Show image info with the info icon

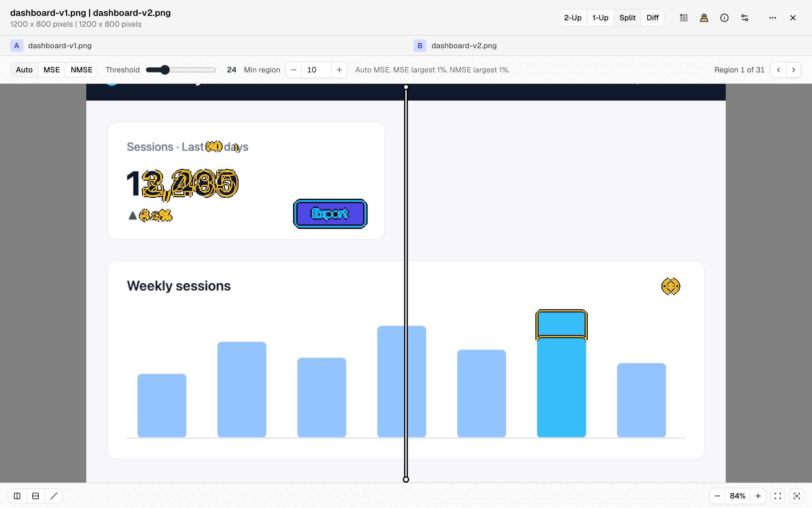pos(724,18)
